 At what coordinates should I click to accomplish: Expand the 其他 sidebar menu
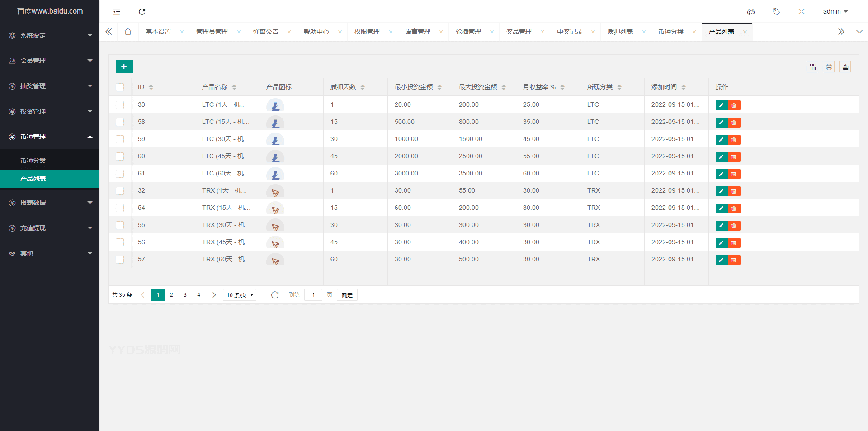pos(50,253)
